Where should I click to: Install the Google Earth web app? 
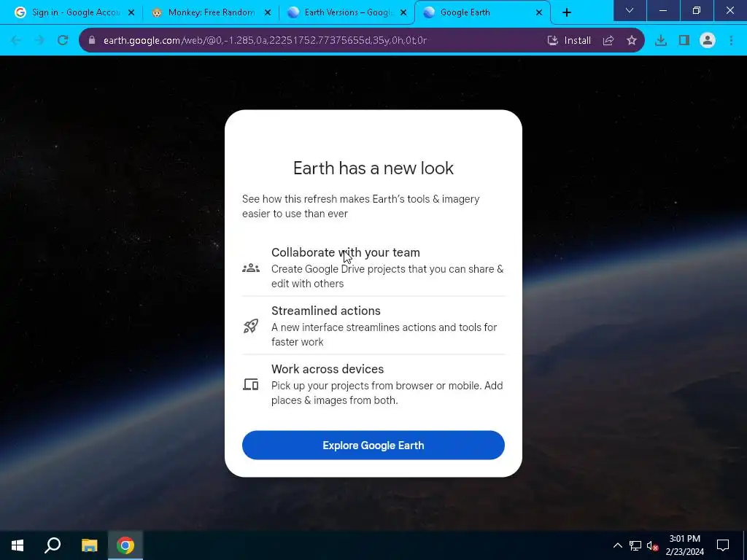(x=569, y=41)
